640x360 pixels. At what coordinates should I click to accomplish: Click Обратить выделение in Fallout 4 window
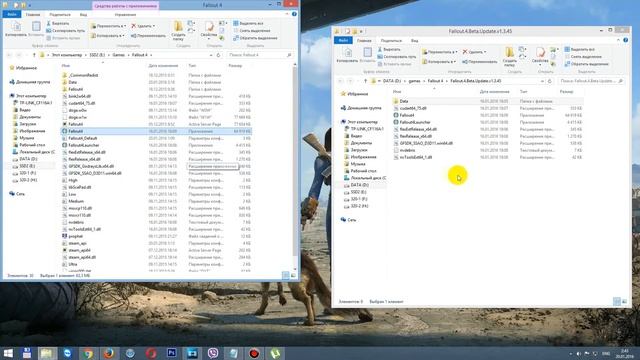pos(256,38)
